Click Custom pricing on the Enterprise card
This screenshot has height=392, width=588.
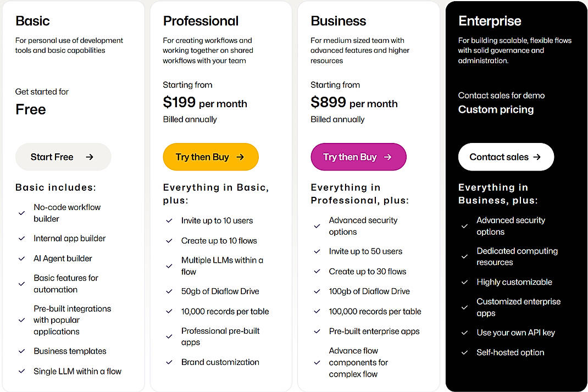[496, 109]
